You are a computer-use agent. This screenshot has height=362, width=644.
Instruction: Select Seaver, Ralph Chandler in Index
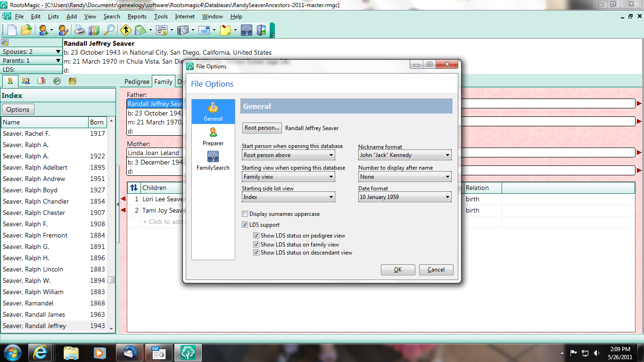pyautogui.click(x=54, y=201)
